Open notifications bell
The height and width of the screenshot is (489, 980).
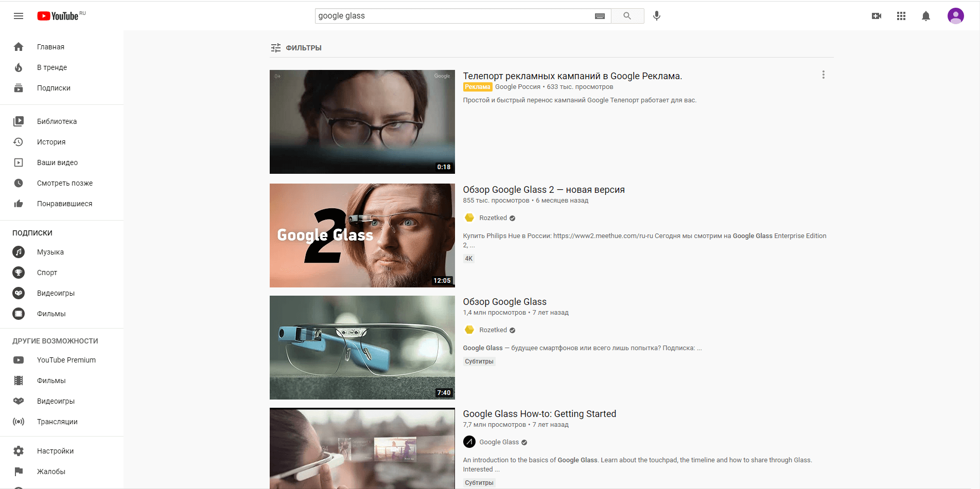click(x=926, y=16)
